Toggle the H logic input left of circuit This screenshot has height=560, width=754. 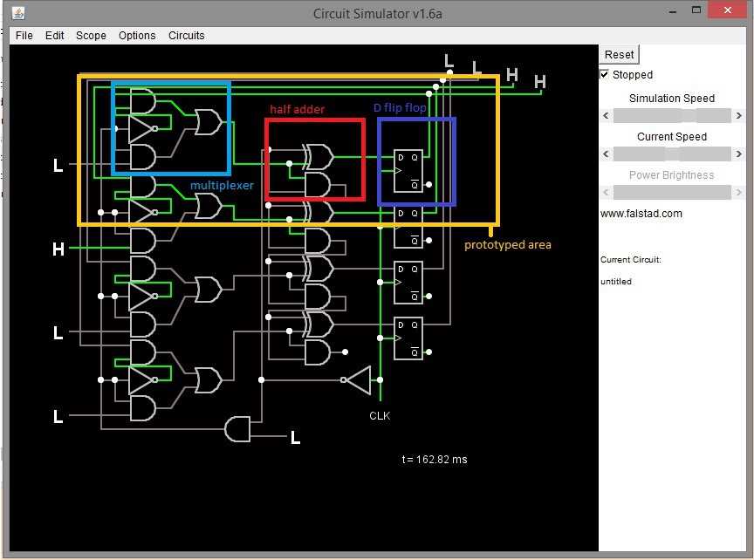pos(58,249)
